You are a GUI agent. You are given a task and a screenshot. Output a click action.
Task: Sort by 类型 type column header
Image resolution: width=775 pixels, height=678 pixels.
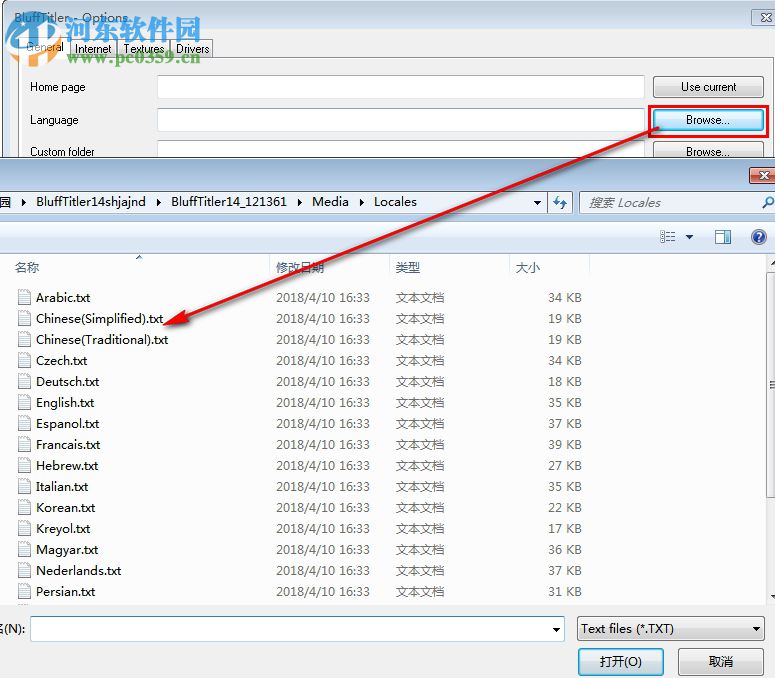pyautogui.click(x=408, y=267)
